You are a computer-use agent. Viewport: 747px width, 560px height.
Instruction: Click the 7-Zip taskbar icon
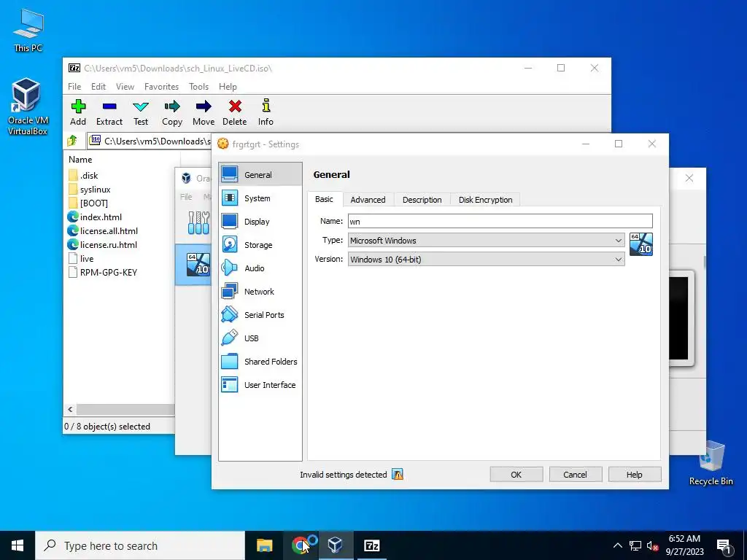371,545
